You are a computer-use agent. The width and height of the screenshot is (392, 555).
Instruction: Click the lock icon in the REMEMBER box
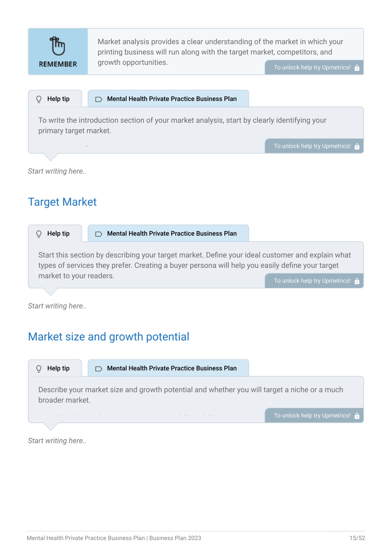357,68
